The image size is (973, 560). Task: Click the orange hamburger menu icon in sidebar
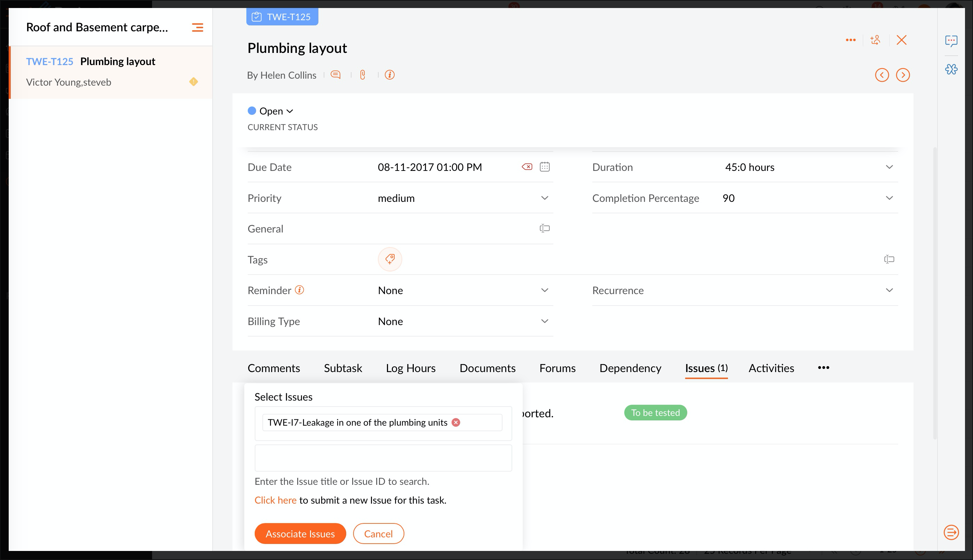tap(197, 27)
